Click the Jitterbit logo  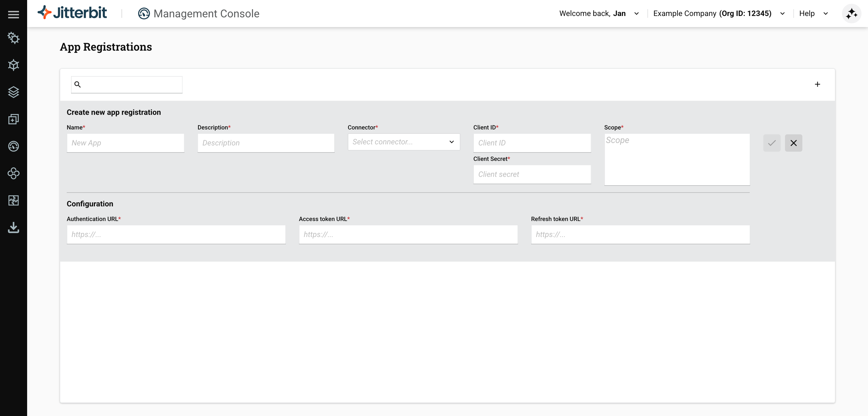click(x=72, y=13)
